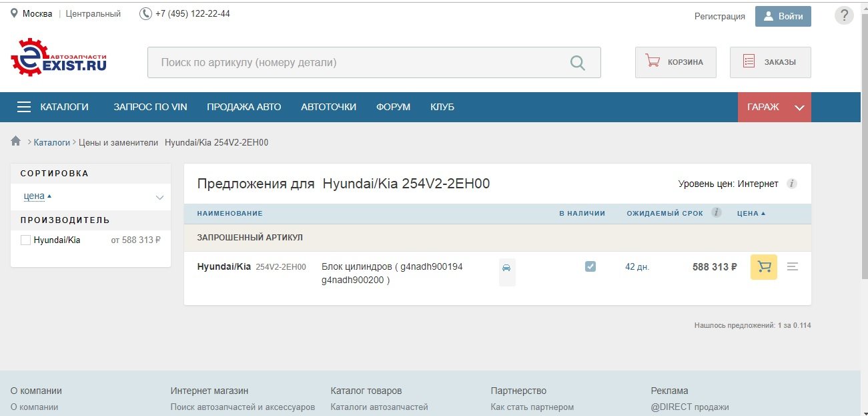Click the footer О компании link

(34, 407)
